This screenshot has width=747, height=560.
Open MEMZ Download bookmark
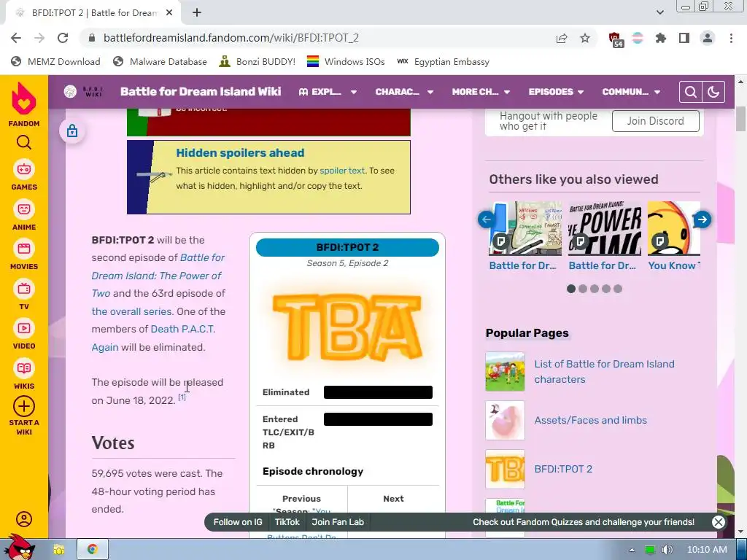(x=55, y=62)
